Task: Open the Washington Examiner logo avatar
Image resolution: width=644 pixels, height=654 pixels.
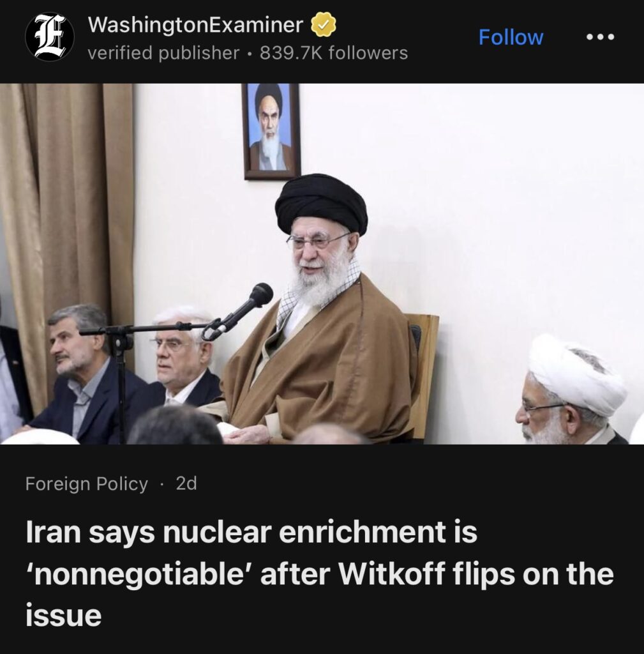Action: (x=50, y=36)
